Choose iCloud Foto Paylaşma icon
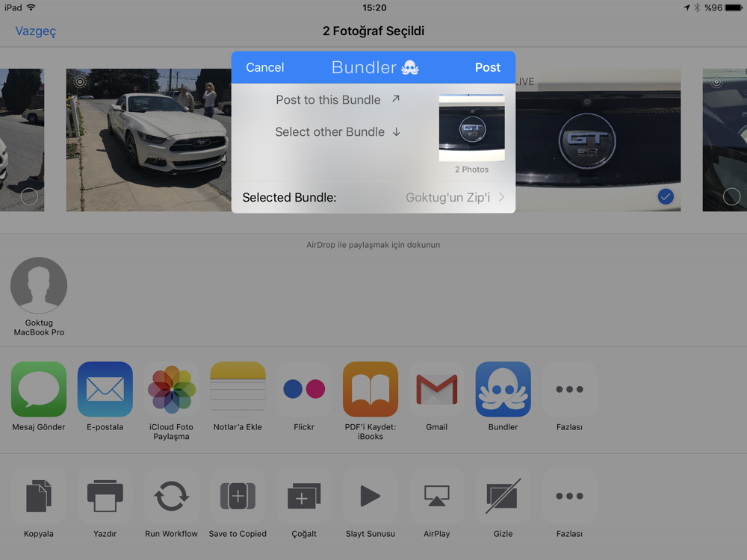The width and height of the screenshot is (747, 560). (x=171, y=390)
